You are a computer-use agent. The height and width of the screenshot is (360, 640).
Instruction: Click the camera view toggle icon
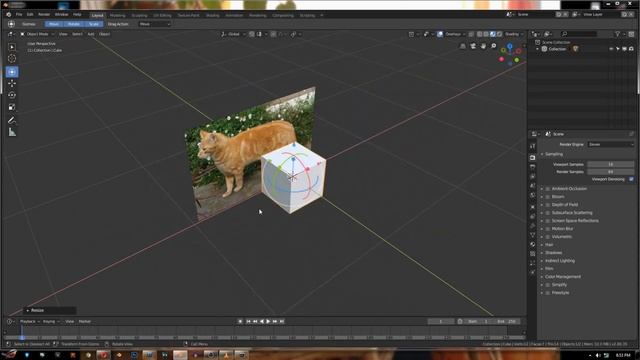473,46
